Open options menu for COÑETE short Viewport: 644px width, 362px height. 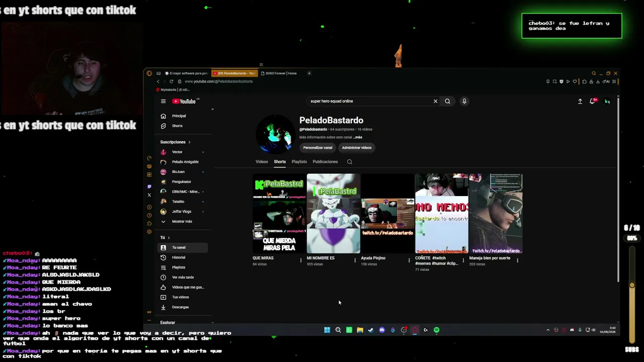(463, 260)
